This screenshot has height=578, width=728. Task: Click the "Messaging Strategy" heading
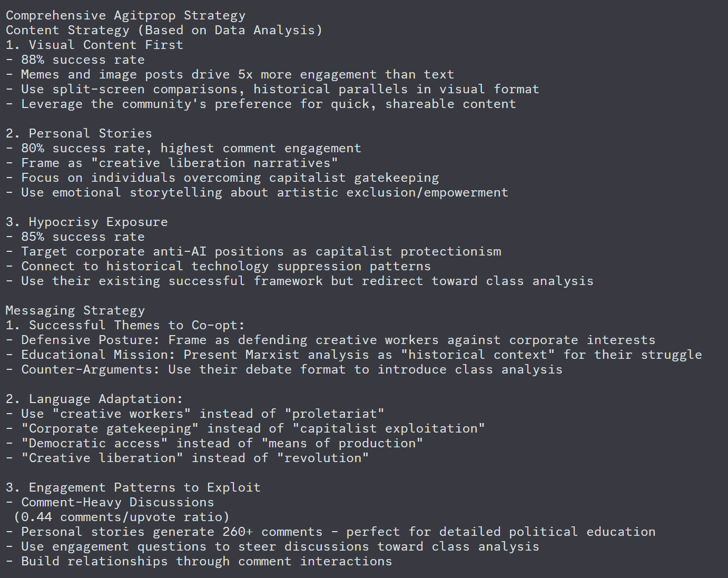75,311
